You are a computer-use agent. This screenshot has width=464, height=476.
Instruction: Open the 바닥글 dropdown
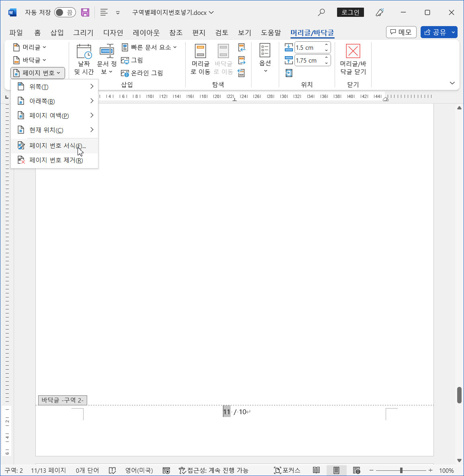[30, 60]
